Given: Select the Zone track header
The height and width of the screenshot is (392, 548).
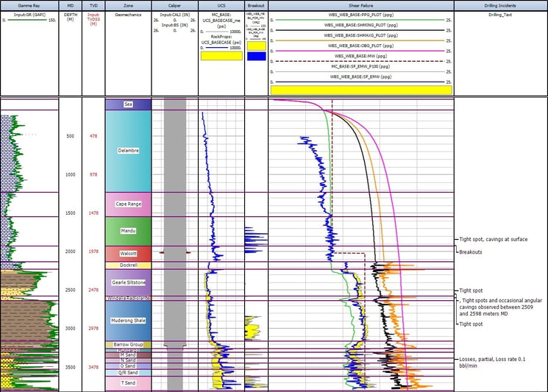Looking at the screenshot, I should pos(128,6).
